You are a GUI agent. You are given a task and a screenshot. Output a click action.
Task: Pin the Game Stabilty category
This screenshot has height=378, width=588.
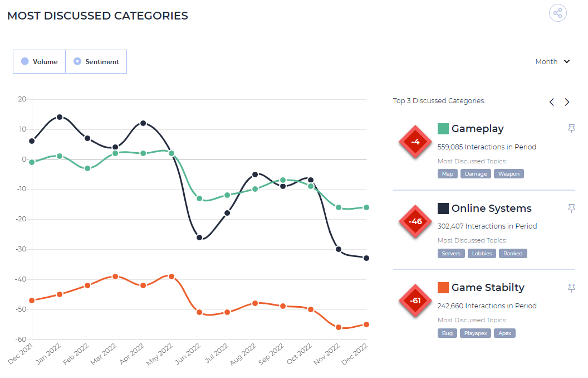click(x=571, y=288)
